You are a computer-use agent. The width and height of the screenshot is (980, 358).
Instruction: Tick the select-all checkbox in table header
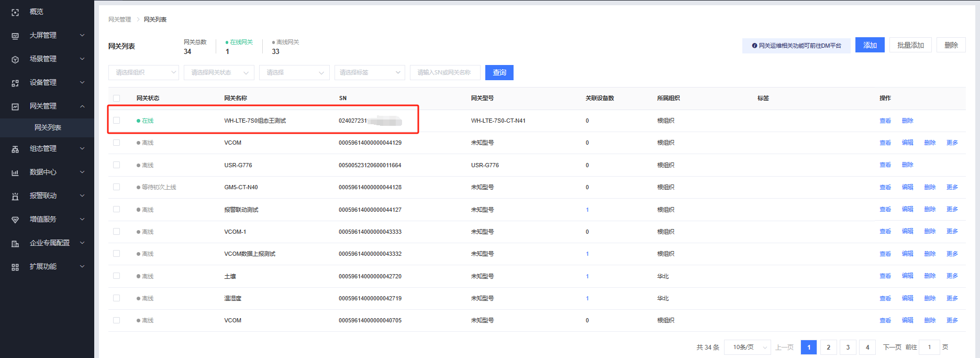click(x=116, y=98)
